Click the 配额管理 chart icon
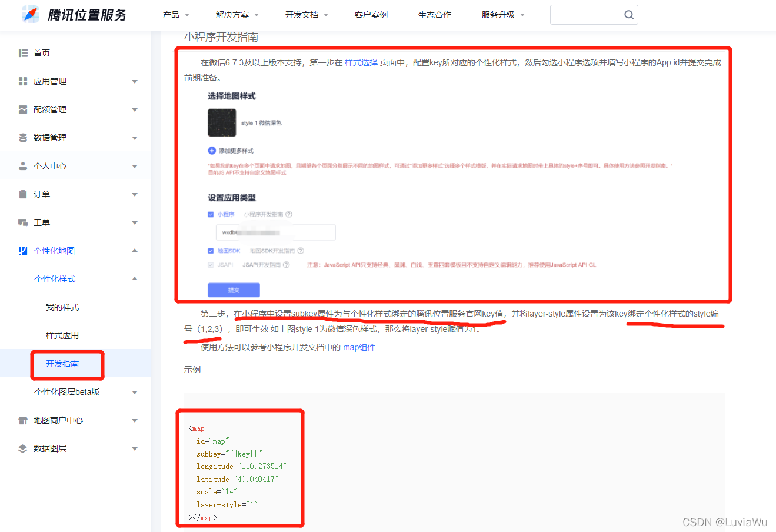Viewport: 776px width, 532px height. (23, 109)
